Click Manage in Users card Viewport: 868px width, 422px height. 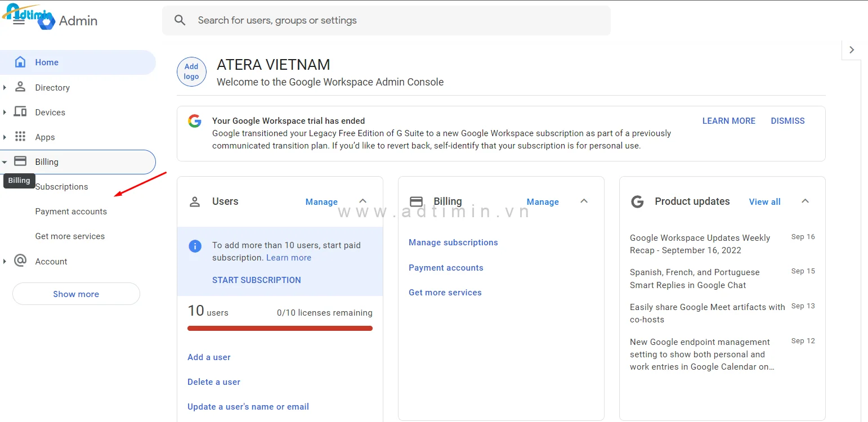[321, 202]
